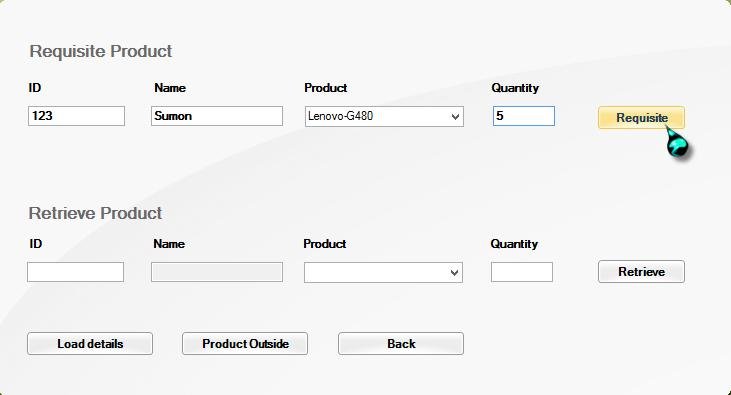
Task: Select the Product Outside button
Action: [x=245, y=344]
